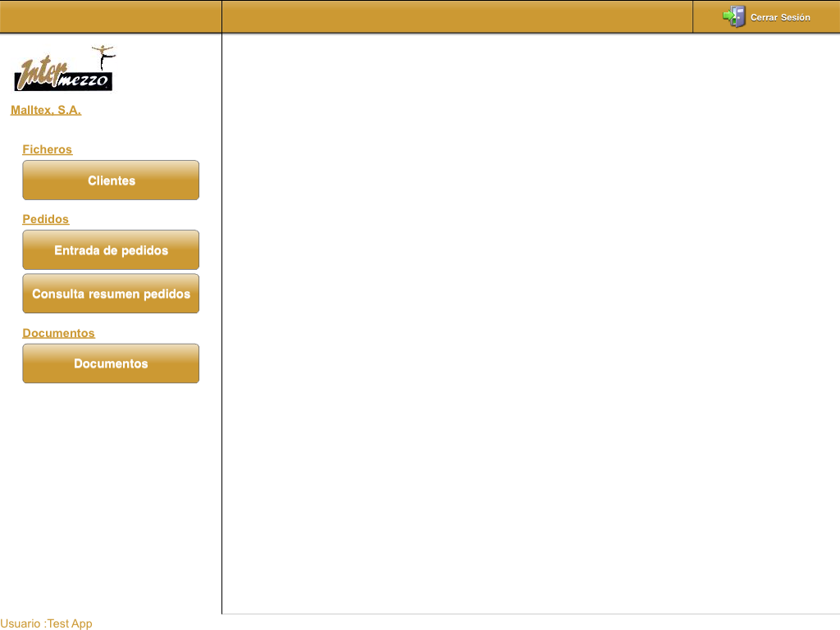Open Entrada de pedidos

pyautogui.click(x=111, y=250)
